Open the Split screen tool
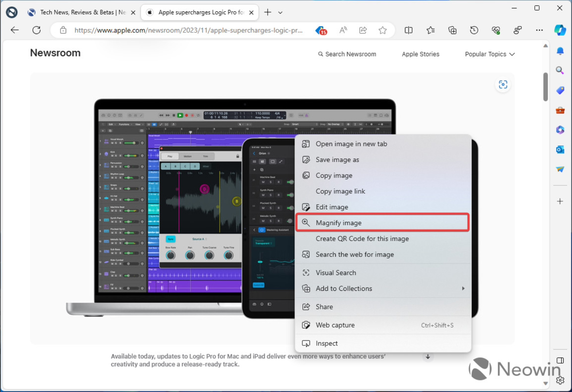 click(408, 30)
